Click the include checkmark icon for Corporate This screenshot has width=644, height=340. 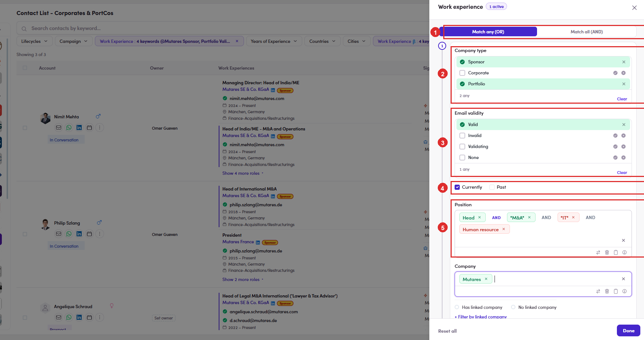pyautogui.click(x=615, y=73)
